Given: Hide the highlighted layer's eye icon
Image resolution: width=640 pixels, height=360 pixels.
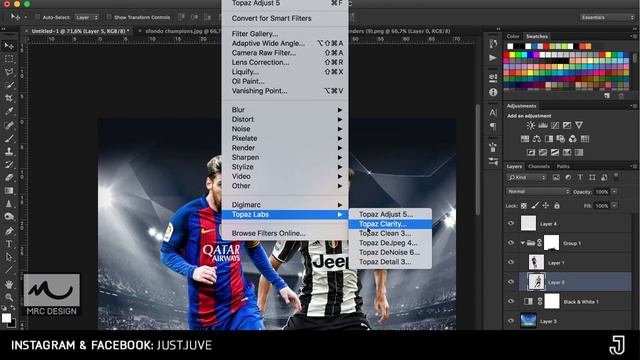Looking at the screenshot, I should [511, 282].
